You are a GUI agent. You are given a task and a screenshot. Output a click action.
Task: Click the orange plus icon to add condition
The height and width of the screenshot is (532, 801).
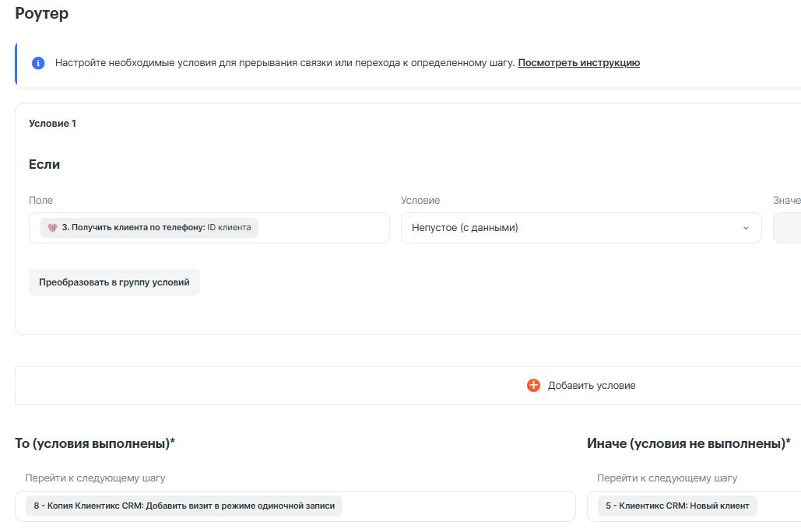[x=533, y=386]
